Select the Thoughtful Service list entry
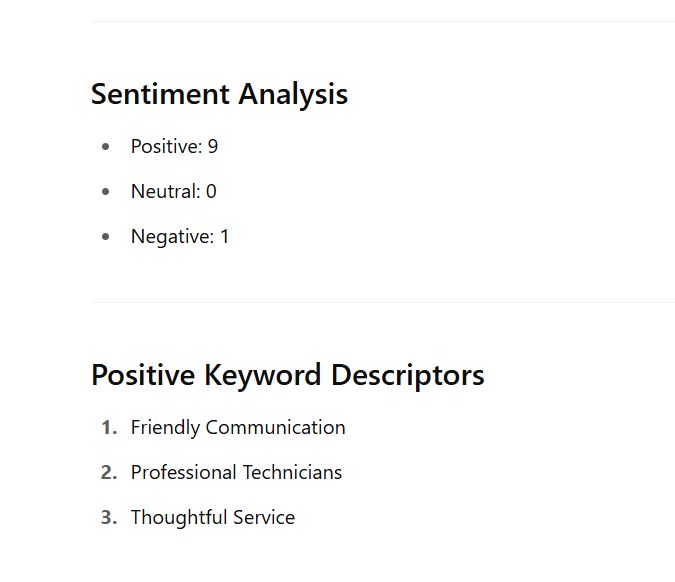Screen dimensions: 675x582 point(213,518)
